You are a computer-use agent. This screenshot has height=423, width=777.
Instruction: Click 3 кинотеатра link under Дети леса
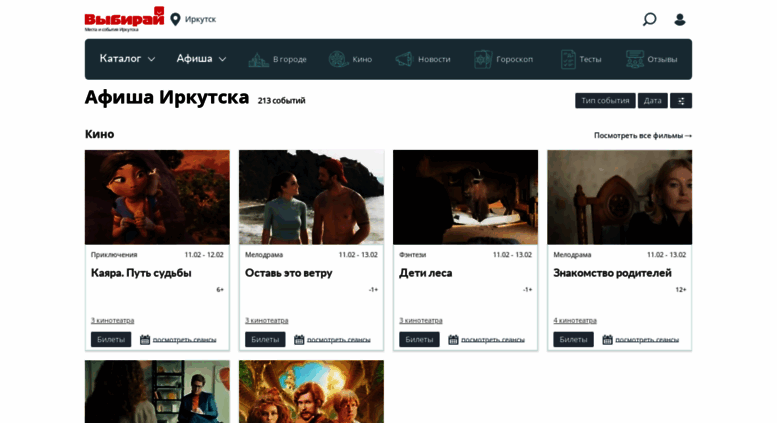tap(421, 320)
